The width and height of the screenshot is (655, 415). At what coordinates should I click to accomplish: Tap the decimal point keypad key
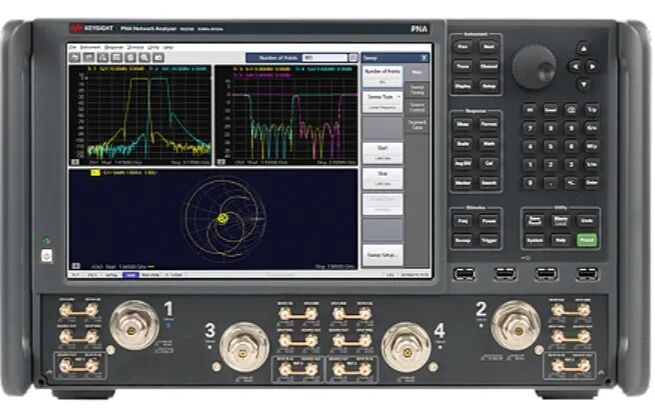point(551,183)
